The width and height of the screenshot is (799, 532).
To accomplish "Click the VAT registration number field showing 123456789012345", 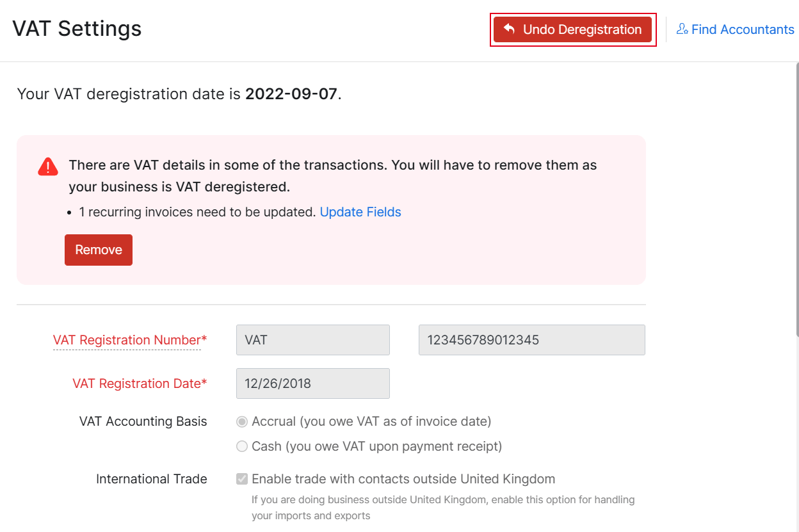I will 531,340.
